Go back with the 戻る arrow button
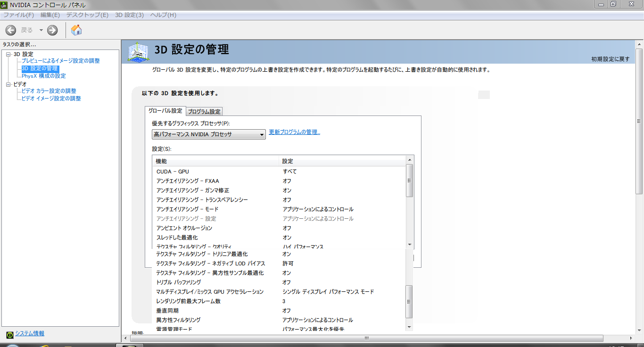Viewport: 644px width, 347px height. 11,30
